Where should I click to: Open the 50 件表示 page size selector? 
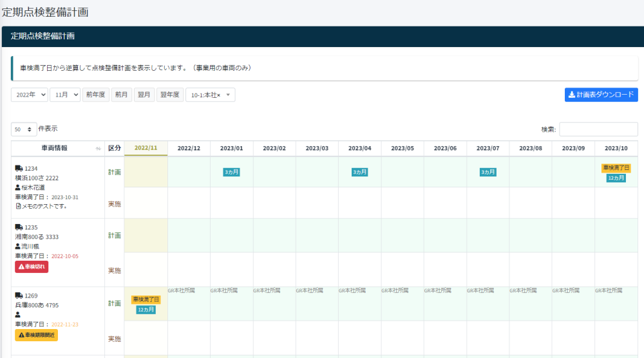[x=24, y=129]
